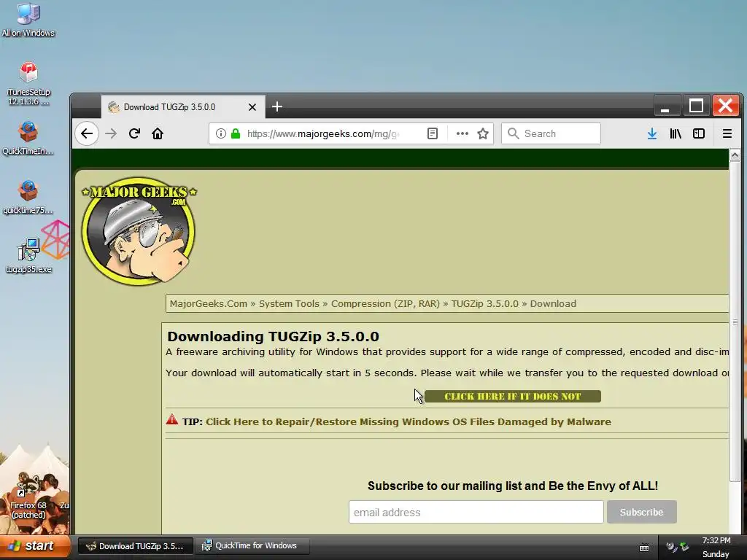Click the system tray clock 7:32 PM

(716, 540)
